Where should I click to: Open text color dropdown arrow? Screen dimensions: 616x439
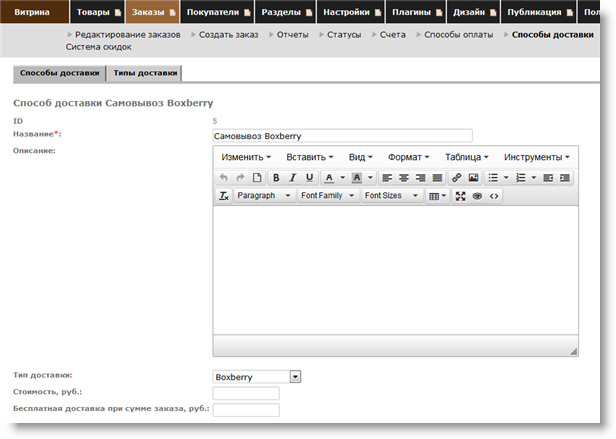pos(343,178)
